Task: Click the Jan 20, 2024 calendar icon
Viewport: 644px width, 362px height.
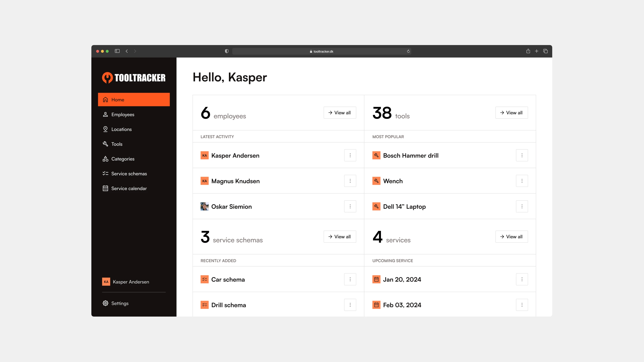Action: pos(376,279)
